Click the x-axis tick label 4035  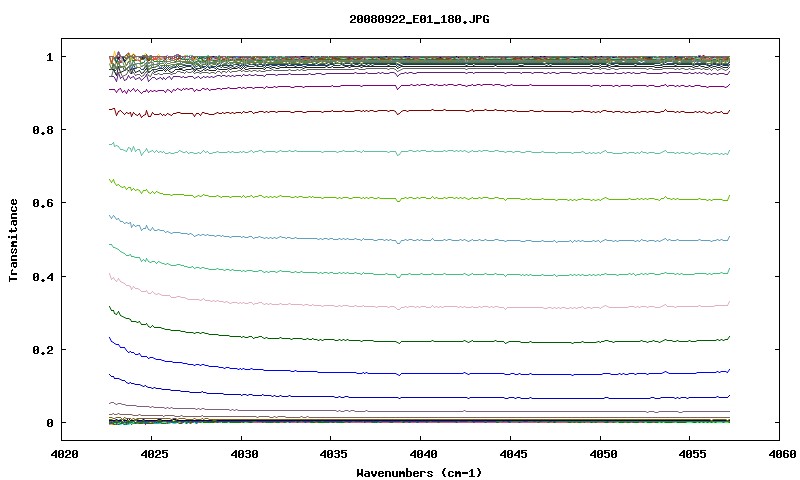coord(334,454)
